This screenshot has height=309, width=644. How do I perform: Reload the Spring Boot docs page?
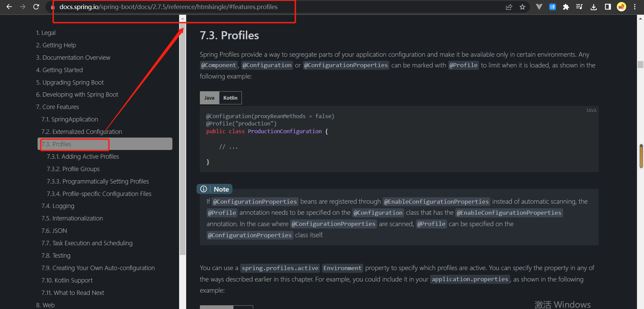pos(36,7)
